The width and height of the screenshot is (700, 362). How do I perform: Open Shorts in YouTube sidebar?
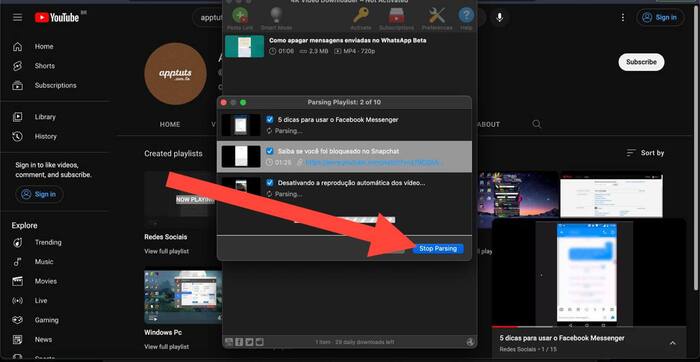[x=45, y=66]
